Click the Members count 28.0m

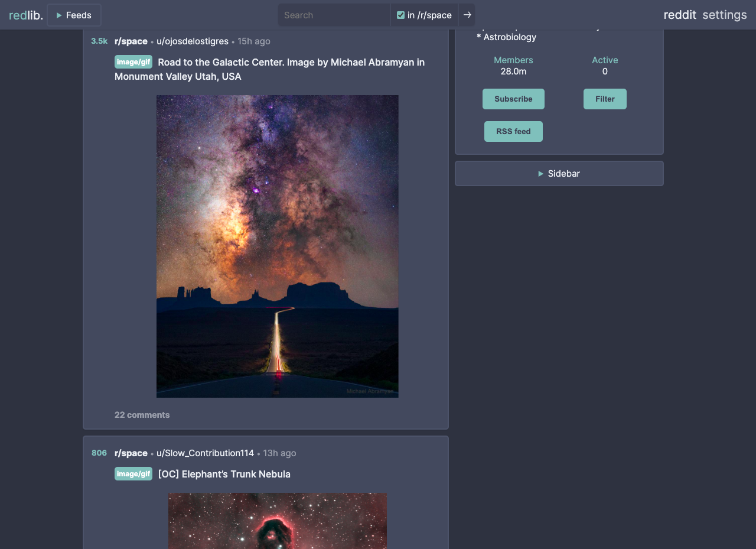click(513, 72)
